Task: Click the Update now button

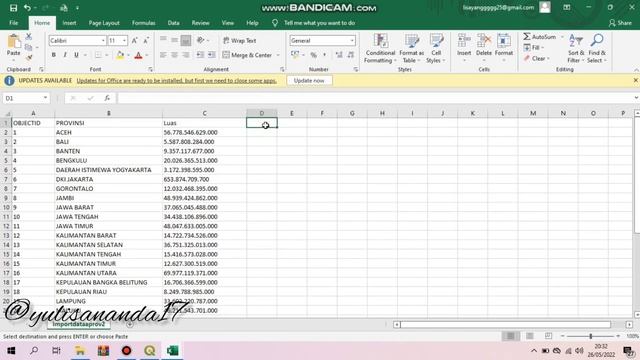Action: 309,80
